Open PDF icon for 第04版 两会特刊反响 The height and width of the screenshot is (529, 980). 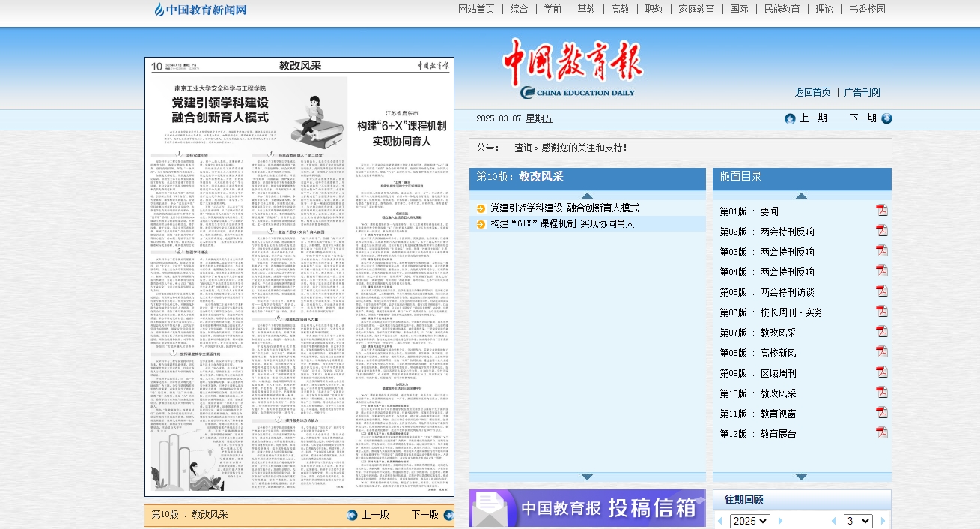[x=882, y=271]
